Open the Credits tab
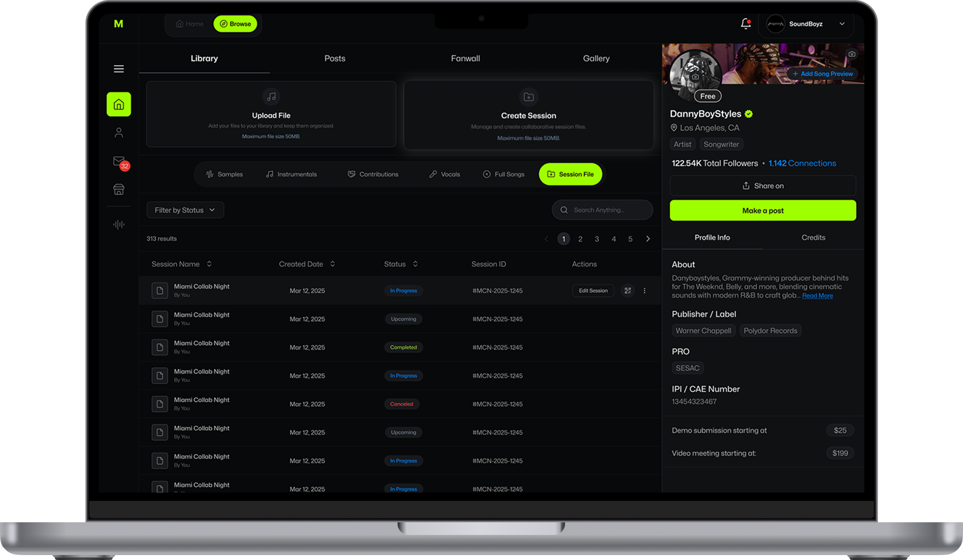Viewport: 963px width, 560px height. pyautogui.click(x=813, y=238)
